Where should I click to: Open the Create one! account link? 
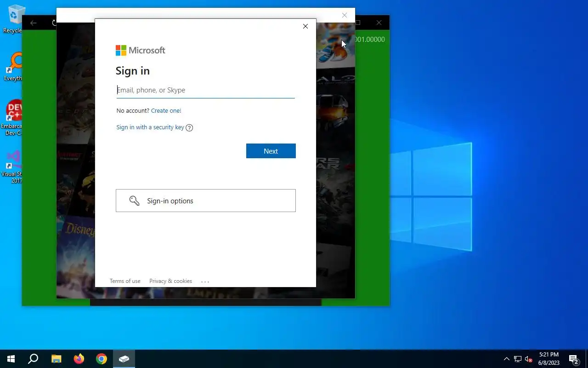coord(166,111)
